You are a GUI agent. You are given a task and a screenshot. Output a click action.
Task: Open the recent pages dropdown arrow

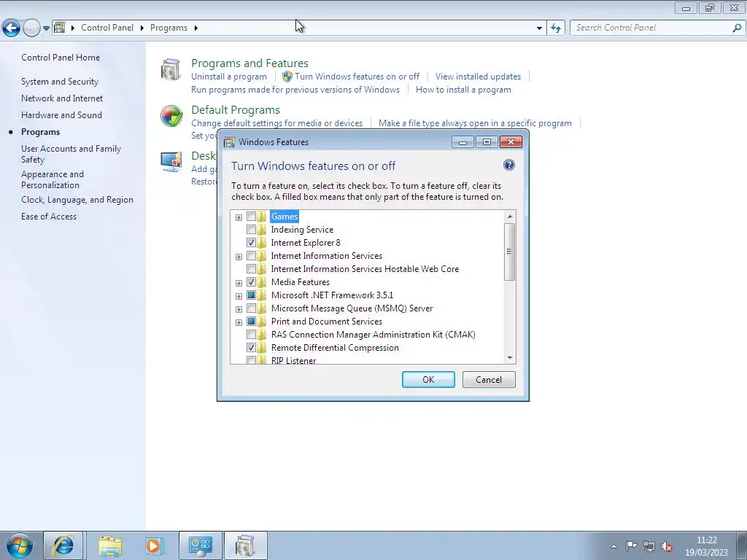[46, 28]
